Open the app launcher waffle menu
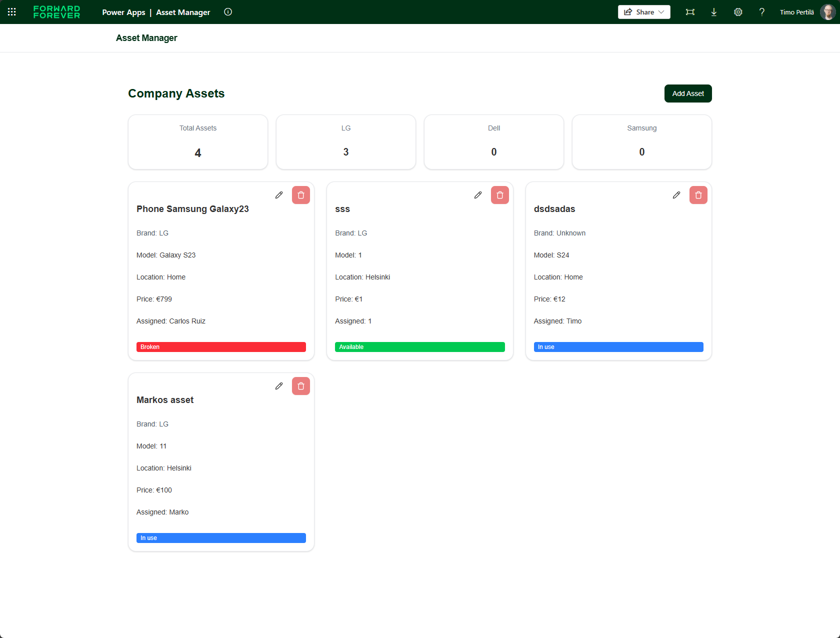Viewport: 840px width, 638px height. (12, 12)
